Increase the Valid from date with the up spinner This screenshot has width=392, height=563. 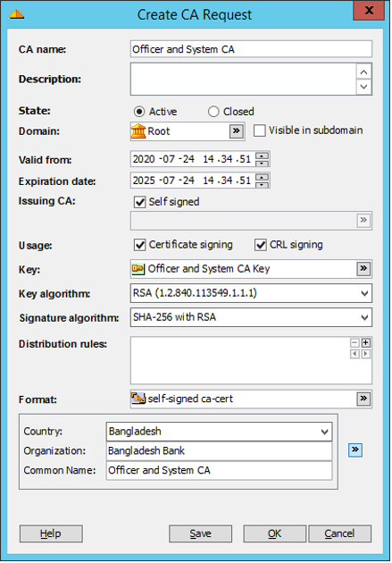263,155
